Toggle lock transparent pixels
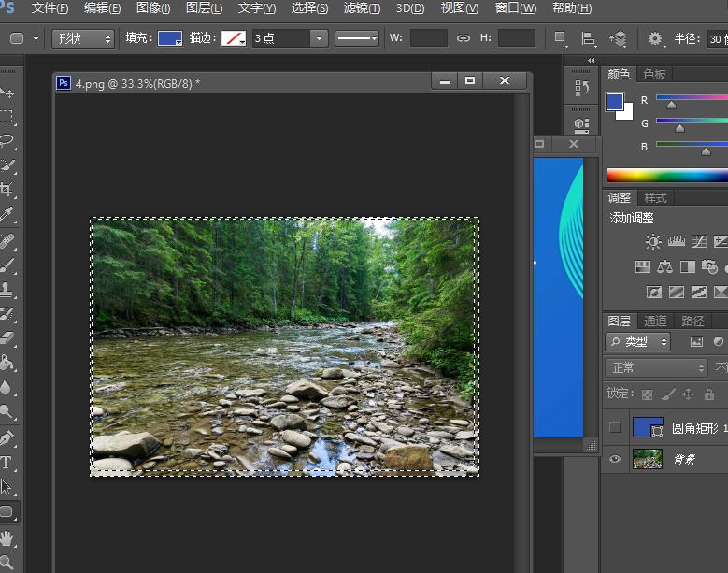The width and height of the screenshot is (728, 573). 648,394
